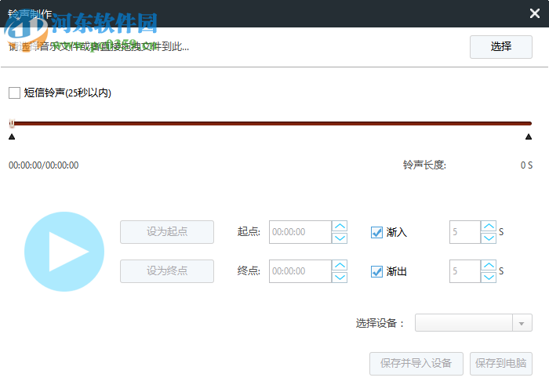Decrease the 渐入 fade-in seconds with down arrow
This screenshot has width=549, height=392.
tap(489, 238)
